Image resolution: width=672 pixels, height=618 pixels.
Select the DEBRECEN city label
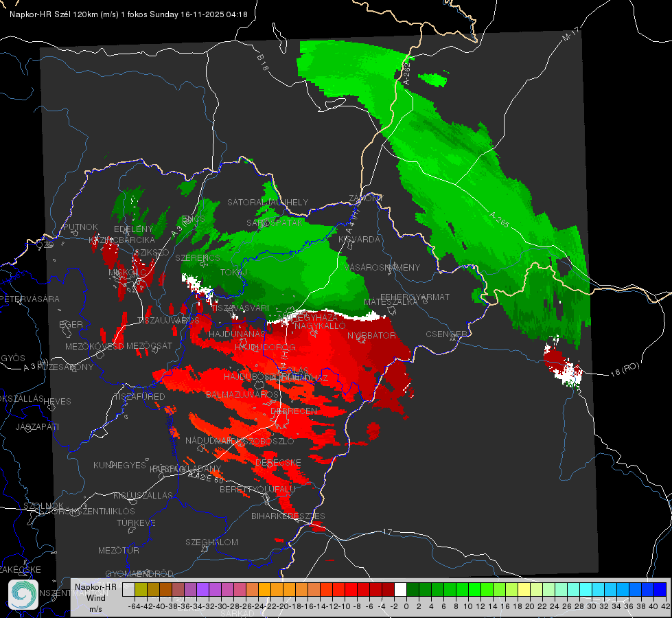coord(294,411)
